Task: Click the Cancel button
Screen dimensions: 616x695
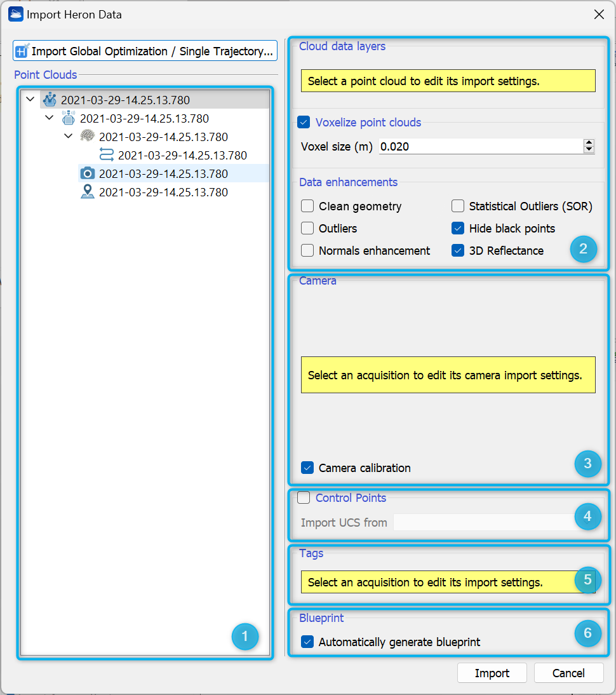Action: coord(568,673)
